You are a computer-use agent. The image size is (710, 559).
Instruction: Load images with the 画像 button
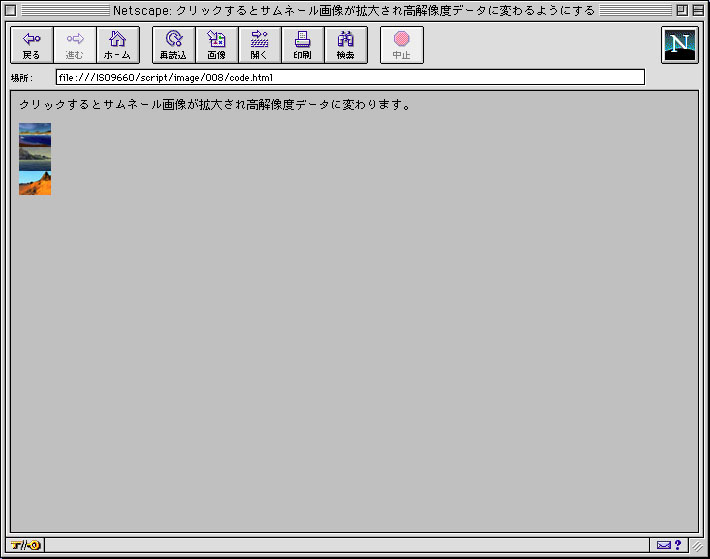point(217,45)
